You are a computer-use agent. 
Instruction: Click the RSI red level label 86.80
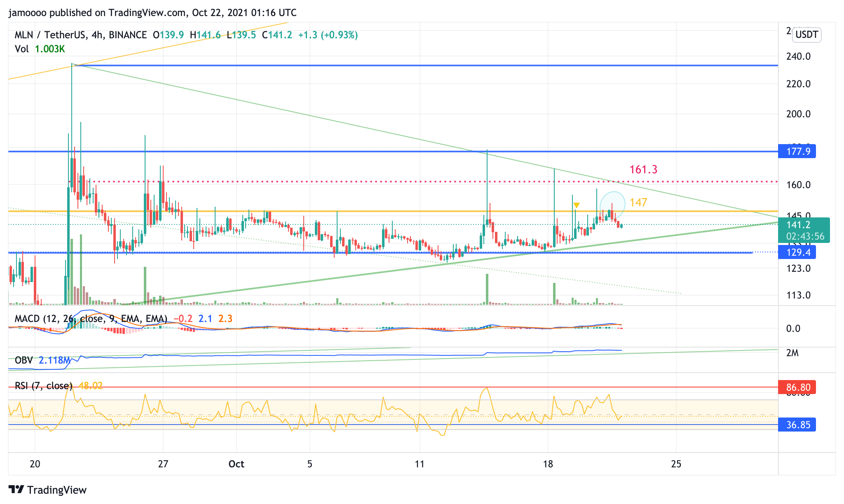pos(797,387)
